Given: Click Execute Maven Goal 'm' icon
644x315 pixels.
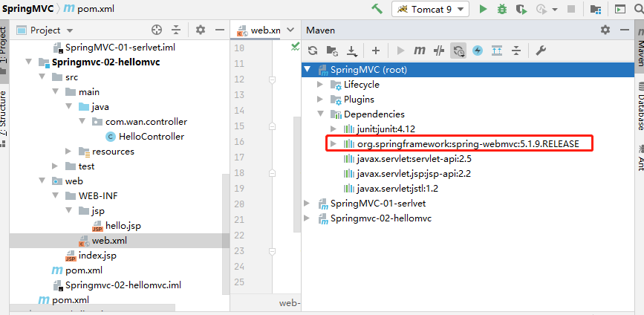Looking at the screenshot, I should tap(420, 51).
